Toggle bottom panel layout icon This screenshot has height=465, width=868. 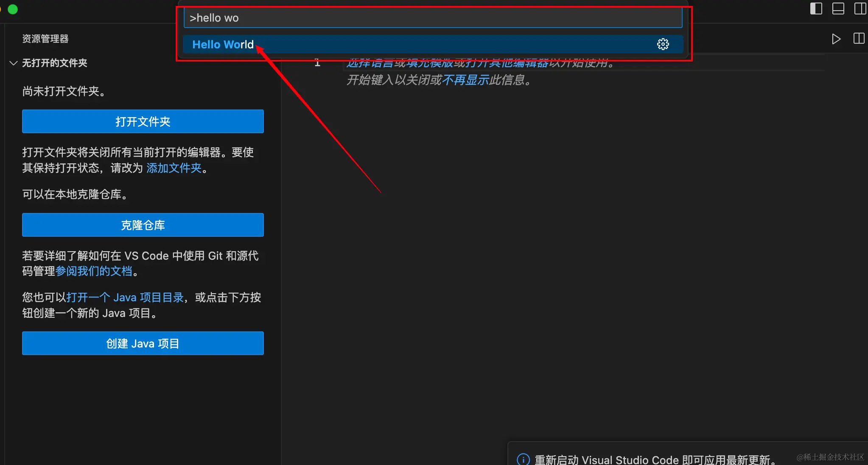click(838, 8)
